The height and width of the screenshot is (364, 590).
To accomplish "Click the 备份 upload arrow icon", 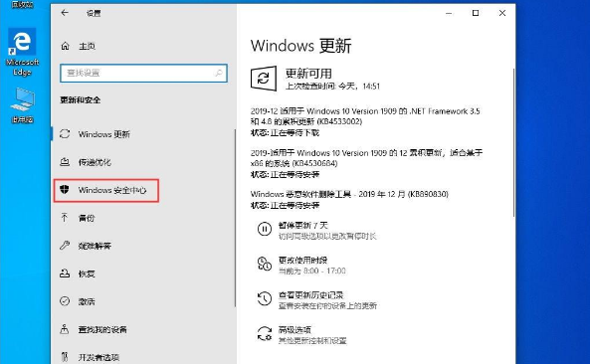I will click(x=65, y=218).
